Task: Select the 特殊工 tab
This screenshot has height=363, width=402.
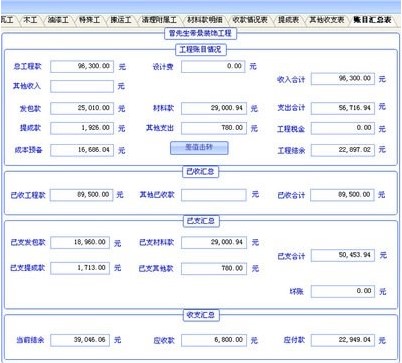Action: pyautogui.click(x=89, y=20)
